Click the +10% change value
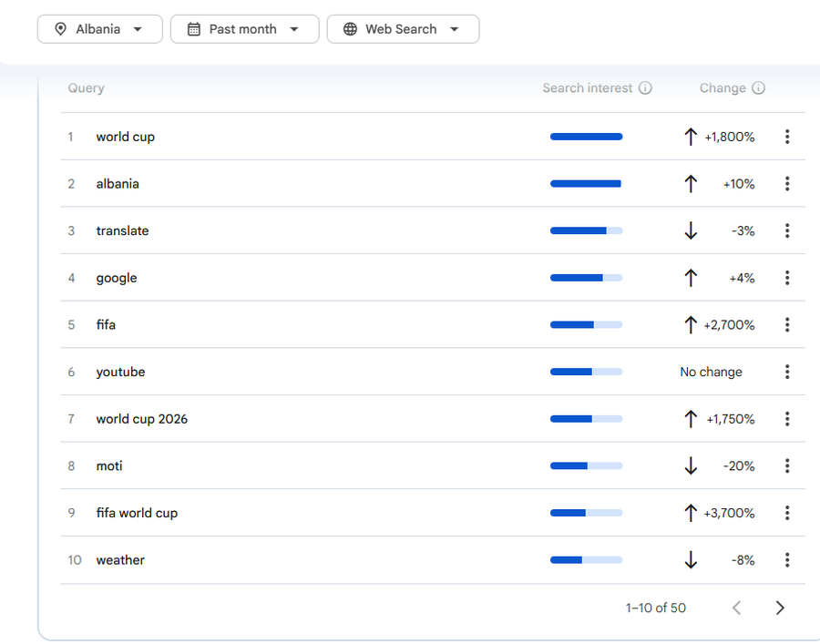This screenshot has width=820, height=644. pyautogui.click(x=739, y=184)
